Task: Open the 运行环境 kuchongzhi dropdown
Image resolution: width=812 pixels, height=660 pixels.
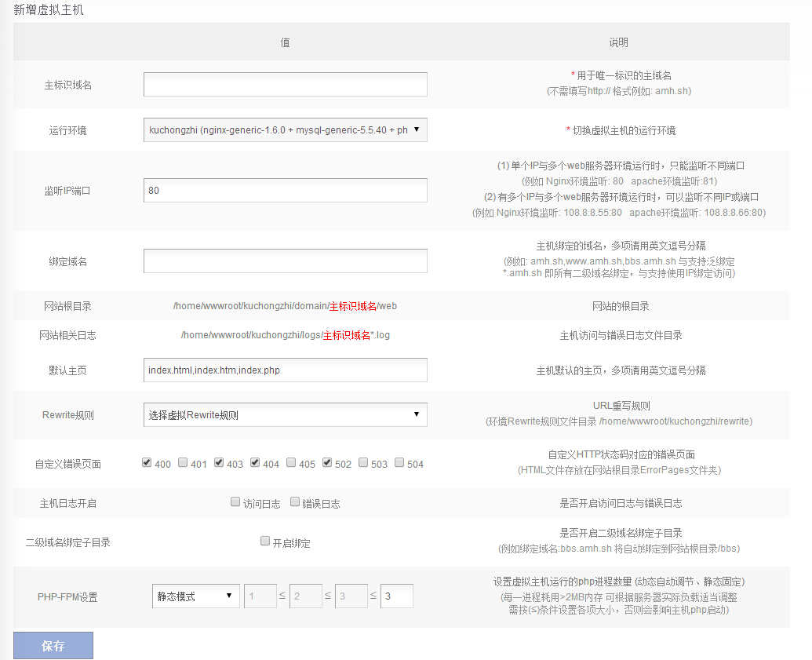Action: click(x=285, y=130)
